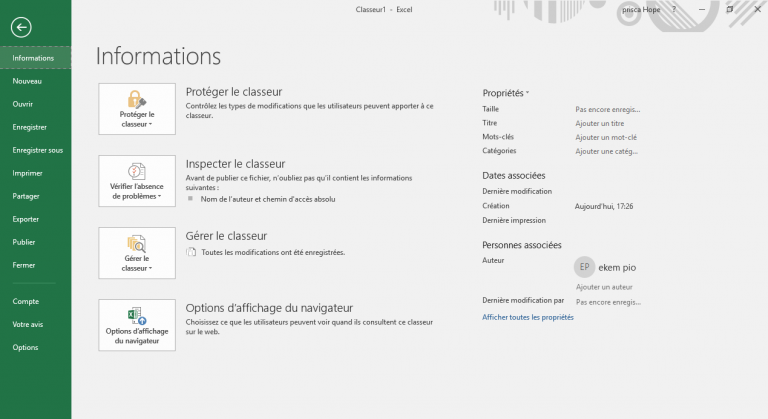Viewport: 768px width, 419px height.
Task: Click the EP author avatar
Action: [585, 267]
